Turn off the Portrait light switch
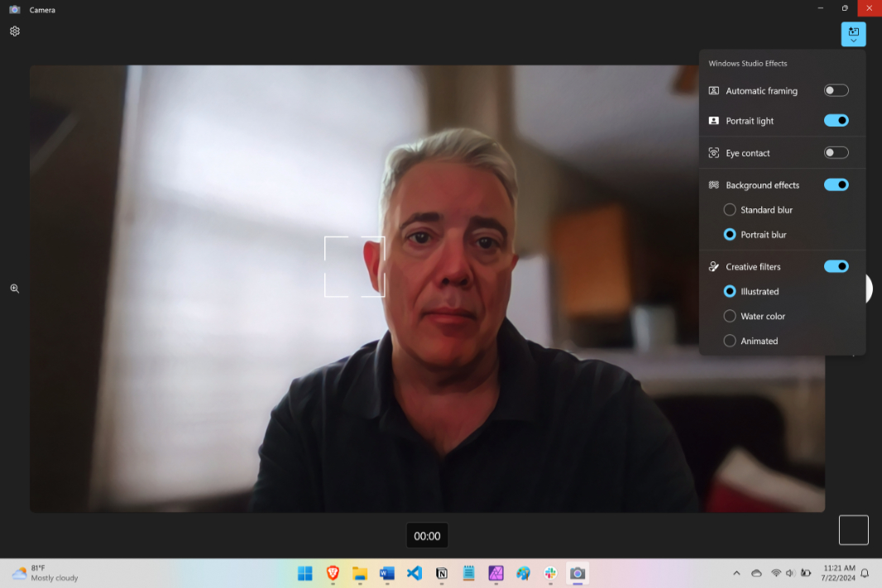 coord(836,121)
